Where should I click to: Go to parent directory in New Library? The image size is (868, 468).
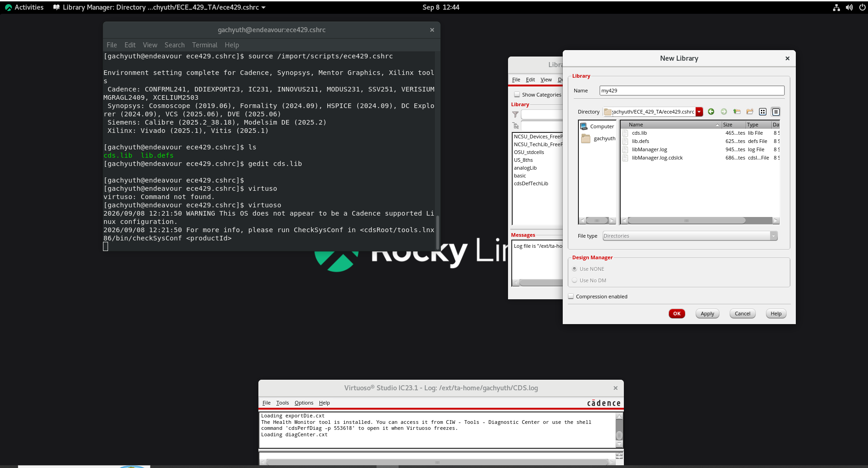point(737,112)
